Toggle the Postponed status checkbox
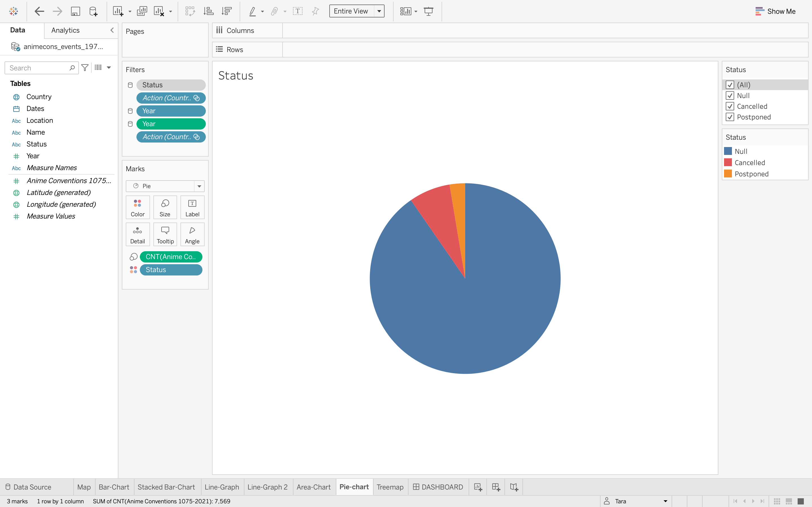The width and height of the screenshot is (812, 507). point(730,117)
